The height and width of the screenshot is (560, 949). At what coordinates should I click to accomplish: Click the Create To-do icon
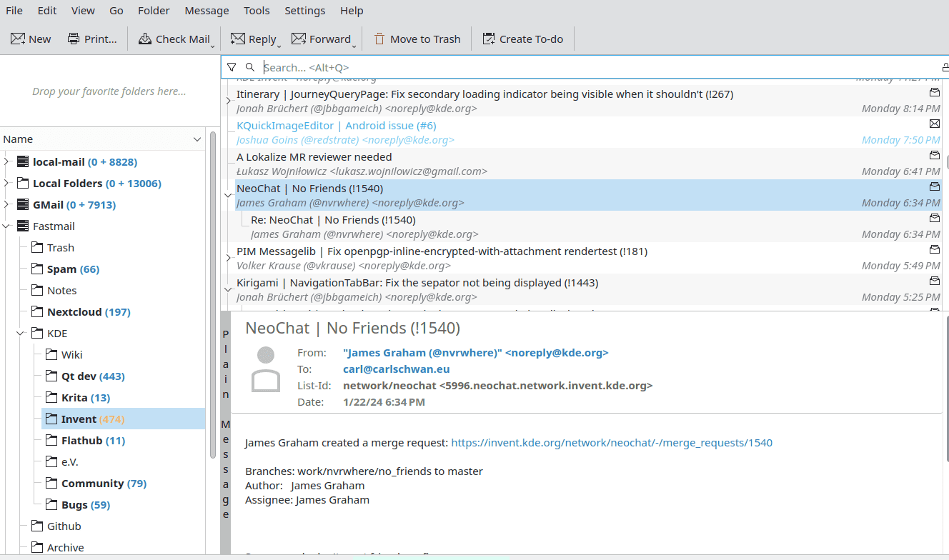489,39
